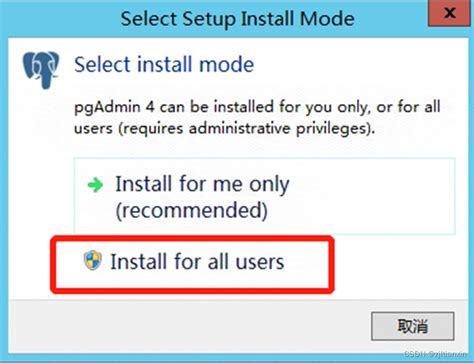Click the red highlight border around all users

(x=192, y=238)
